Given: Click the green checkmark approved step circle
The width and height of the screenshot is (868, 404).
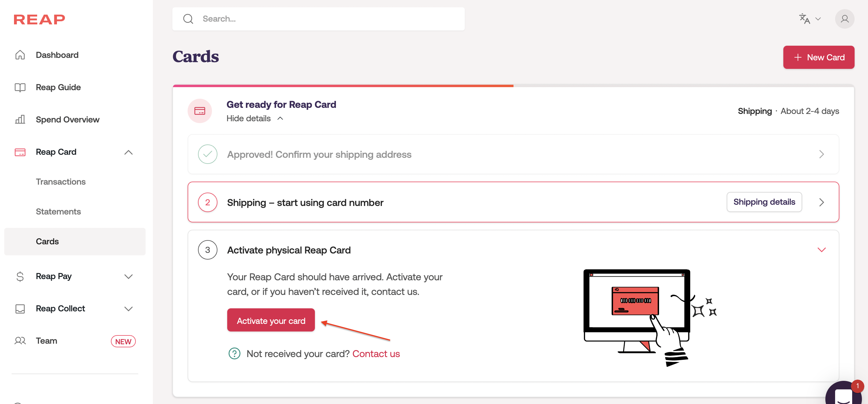Looking at the screenshot, I should 208,154.
